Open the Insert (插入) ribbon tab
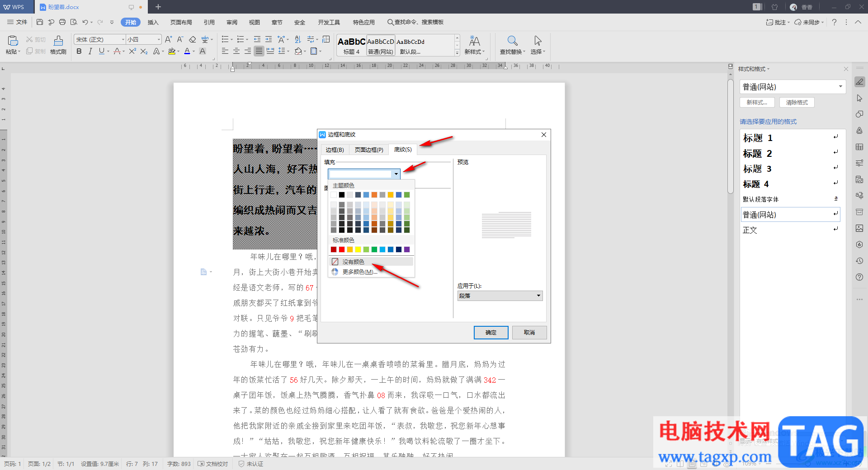 tap(153, 22)
